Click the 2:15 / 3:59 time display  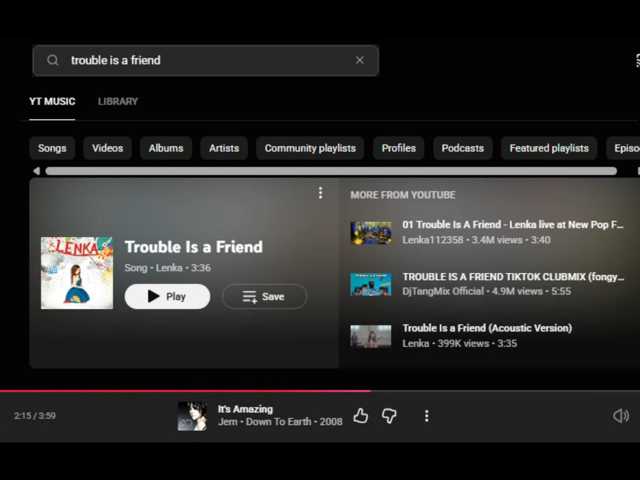[35, 416]
